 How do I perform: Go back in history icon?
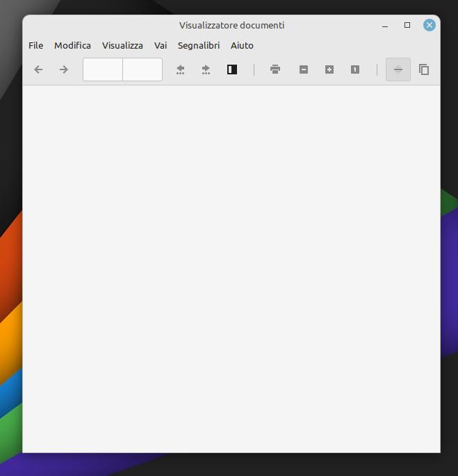coord(181,69)
